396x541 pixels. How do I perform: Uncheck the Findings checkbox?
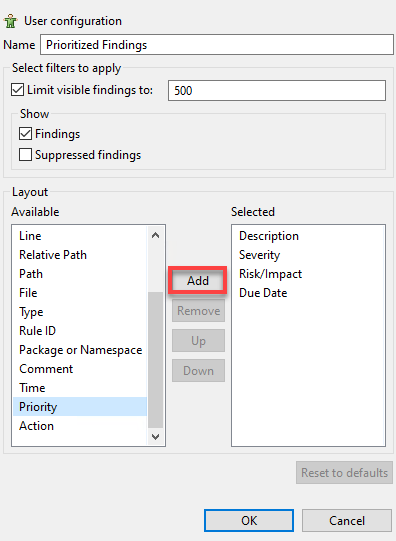coord(26,134)
